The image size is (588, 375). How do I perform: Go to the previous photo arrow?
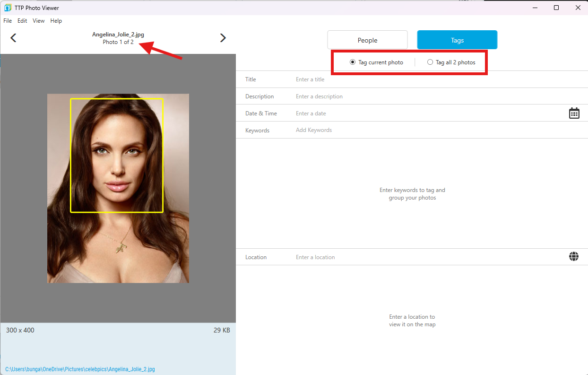[13, 38]
